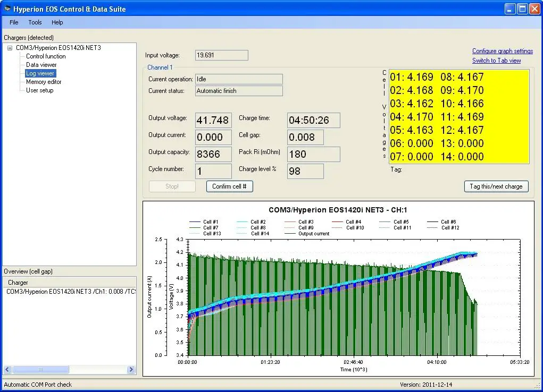Screen dimensions: 543x392
Task: Click the overview scrollbar right arrow
Action: [x=131, y=370]
